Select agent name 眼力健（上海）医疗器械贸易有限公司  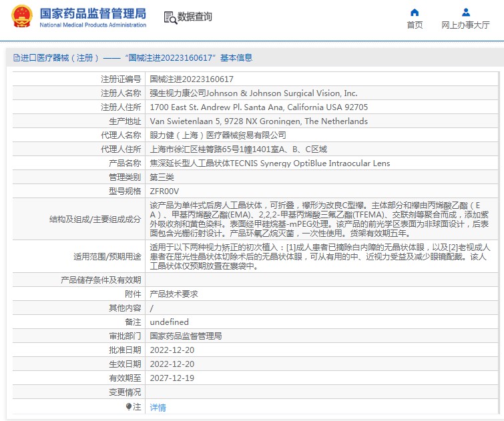coord(218,135)
